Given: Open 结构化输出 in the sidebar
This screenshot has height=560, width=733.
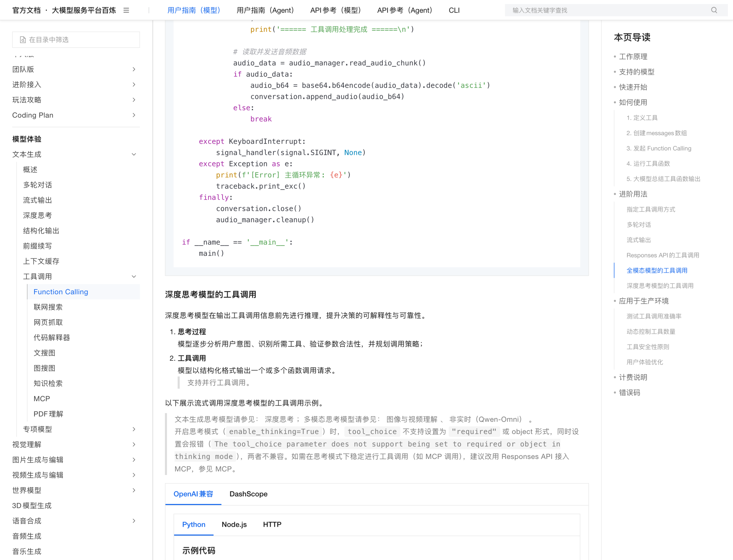Looking at the screenshot, I should 41,231.
